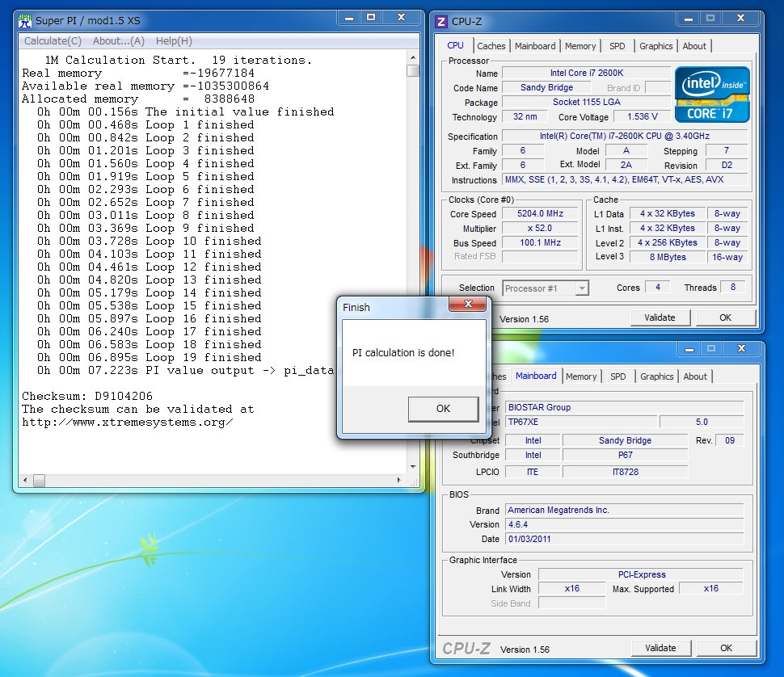Viewport: 784px width, 677px height.
Task: Expand the Processor #1 selection dropdown
Action: 582,288
